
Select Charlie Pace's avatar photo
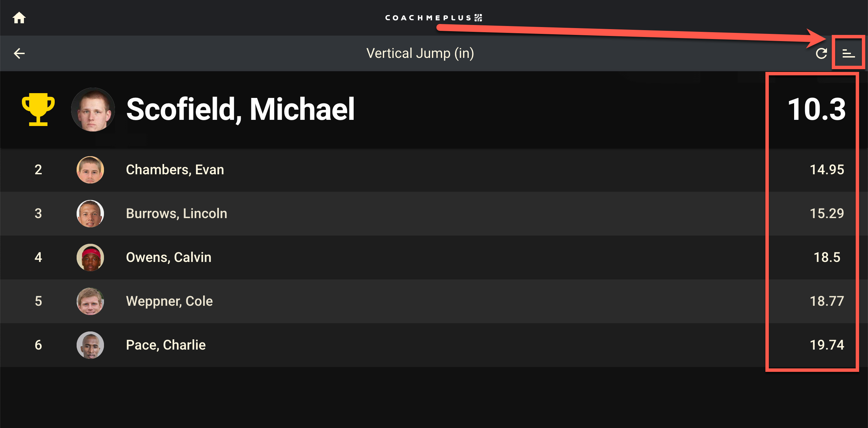tap(90, 345)
